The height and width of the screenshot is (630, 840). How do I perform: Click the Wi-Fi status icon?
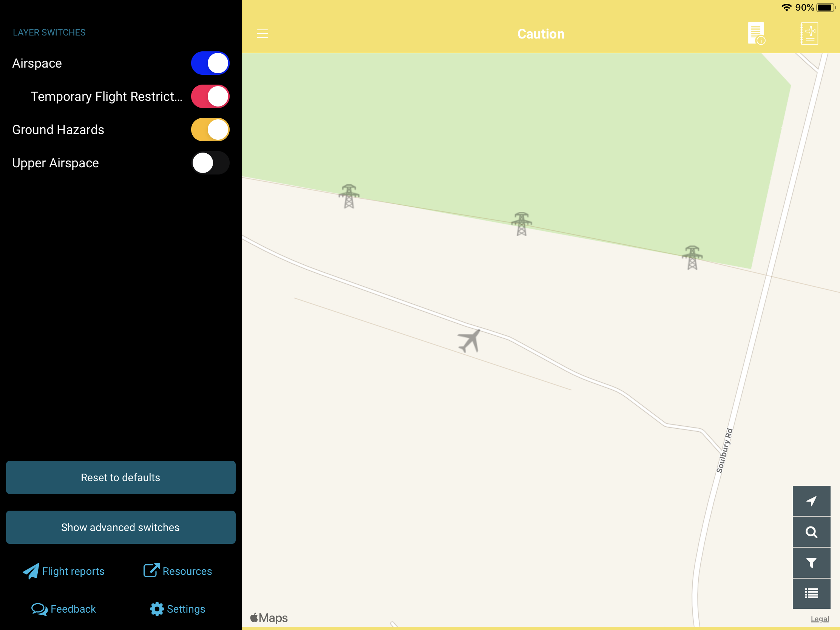tap(786, 8)
